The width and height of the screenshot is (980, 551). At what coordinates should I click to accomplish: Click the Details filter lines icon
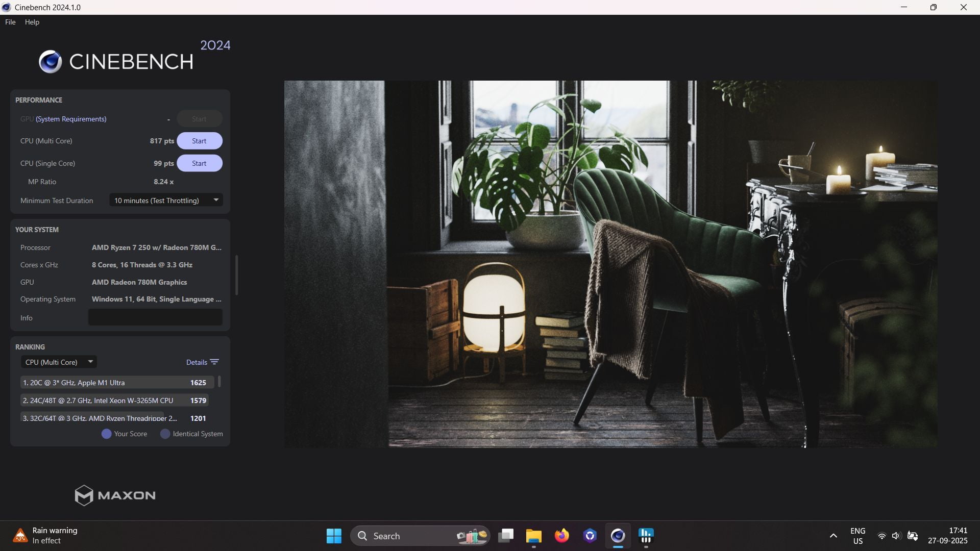click(214, 362)
